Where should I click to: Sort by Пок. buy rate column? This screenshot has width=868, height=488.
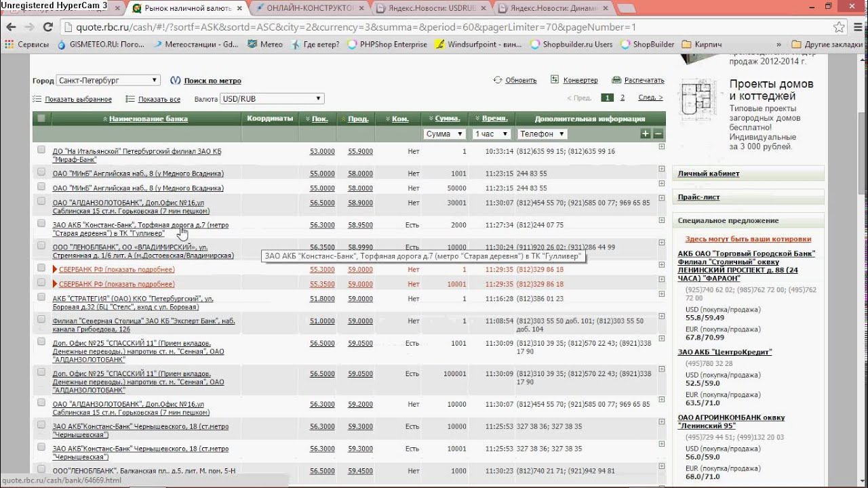pos(319,119)
